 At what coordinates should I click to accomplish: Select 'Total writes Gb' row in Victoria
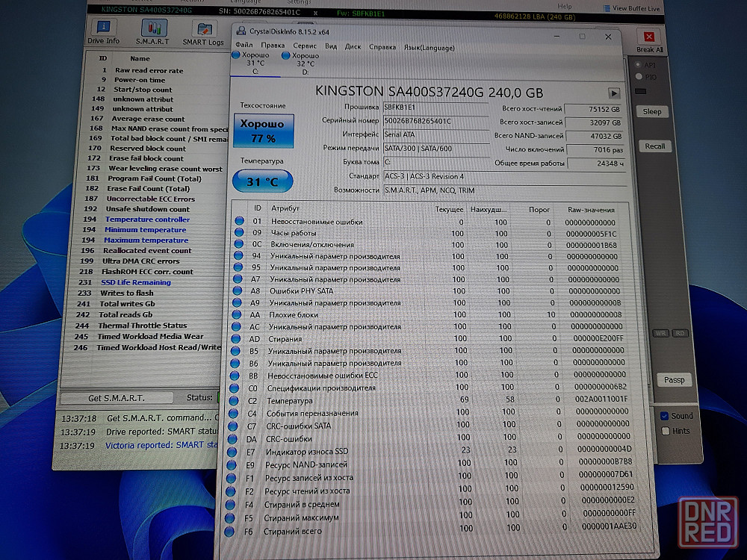[127, 304]
